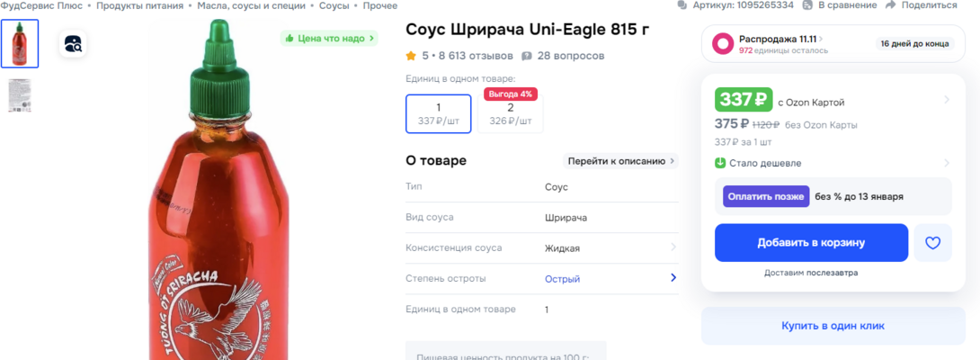This screenshot has height=360, width=980.
Task: Click the image search icon near thumbnails
Action: tap(73, 43)
